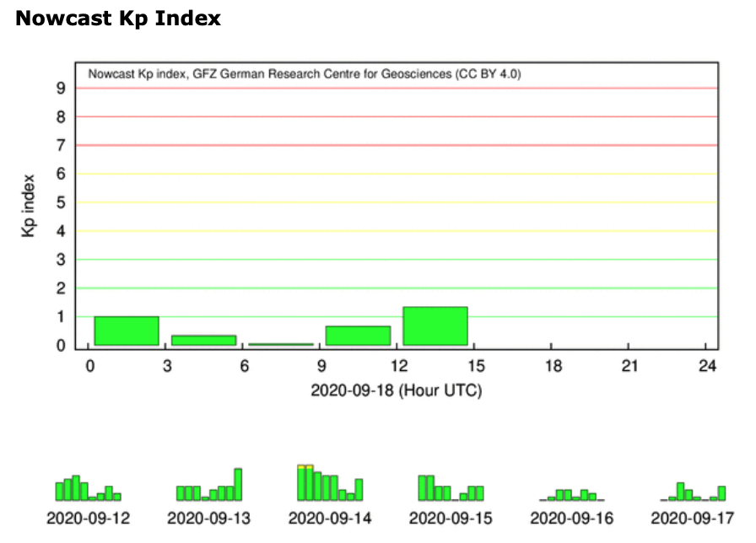This screenshot has height=543, width=756.
Task: Click the '2020-09-18 (Hour UTC)' axis label
Action: pyautogui.click(x=397, y=390)
